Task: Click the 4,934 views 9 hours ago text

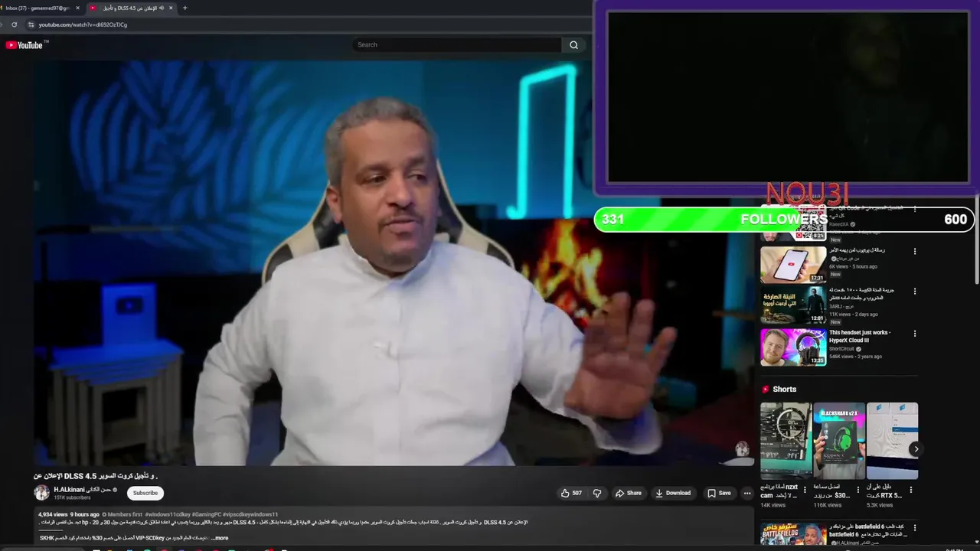Action: 69,514
